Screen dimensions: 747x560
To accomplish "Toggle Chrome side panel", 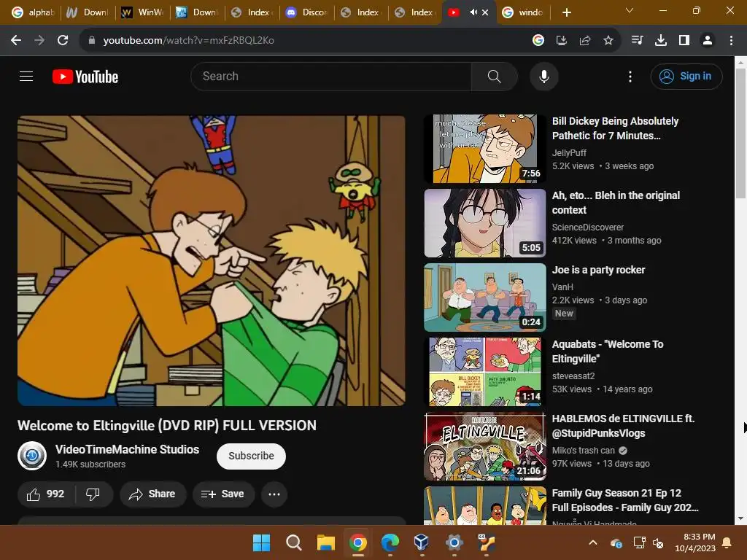I will (684, 41).
